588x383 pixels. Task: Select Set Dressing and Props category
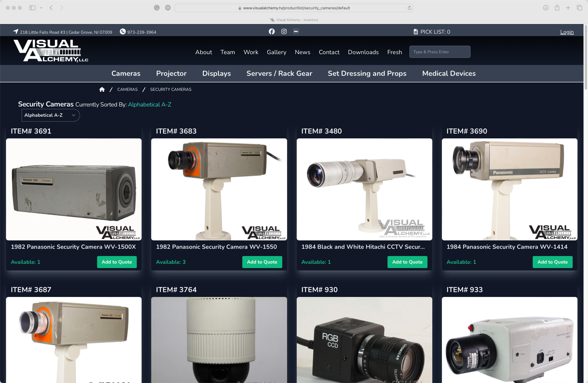pyautogui.click(x=367, y=73)
